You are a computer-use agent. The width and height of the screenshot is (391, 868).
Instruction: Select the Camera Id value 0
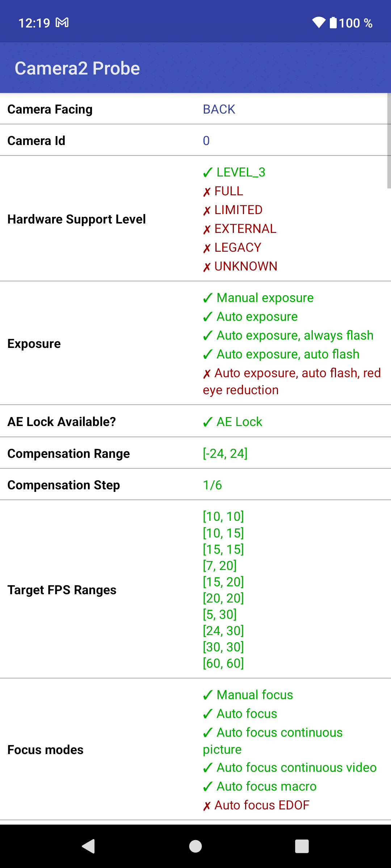(x=206, y=141)
